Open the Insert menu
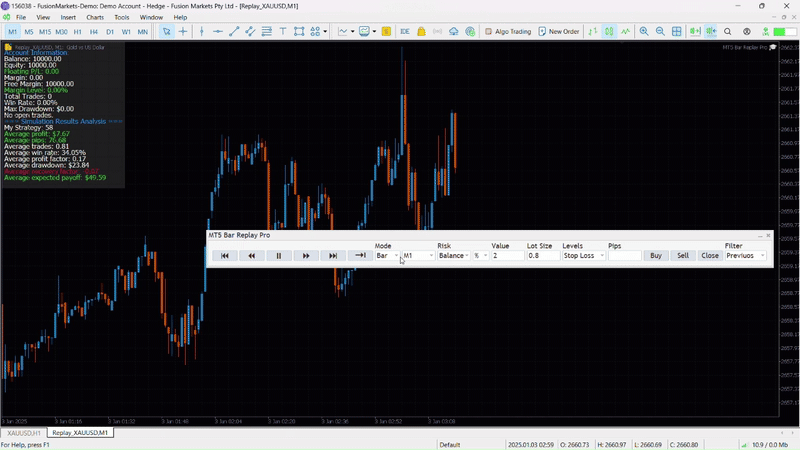The height and width of the screenshot is (450, 800). [x=68, y=17]
